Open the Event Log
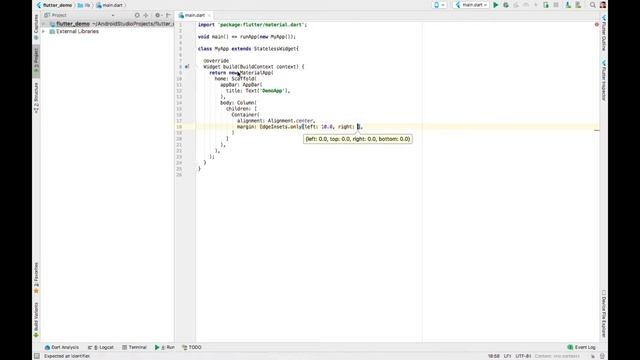The image size is (640, 360). 582,347
